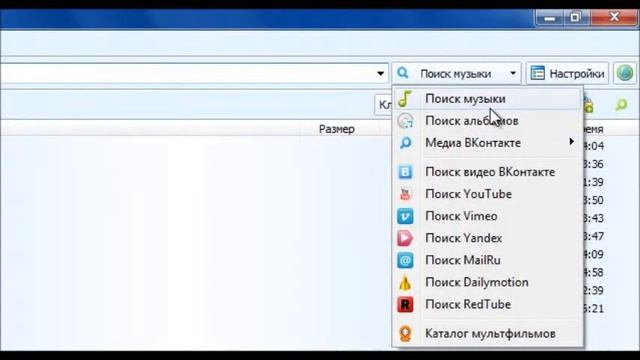Click the Vimeo 'v' logo icon
Screen dimensions: 640x360
(x=405, y=216)
